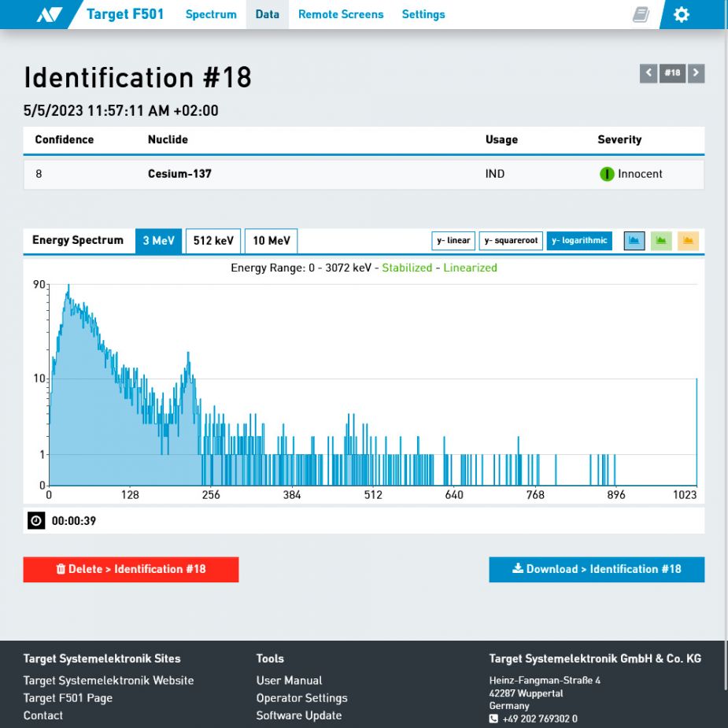Open the Remote Screens menu tab
This screenshot has width=728, height=728.
point(341,14)
